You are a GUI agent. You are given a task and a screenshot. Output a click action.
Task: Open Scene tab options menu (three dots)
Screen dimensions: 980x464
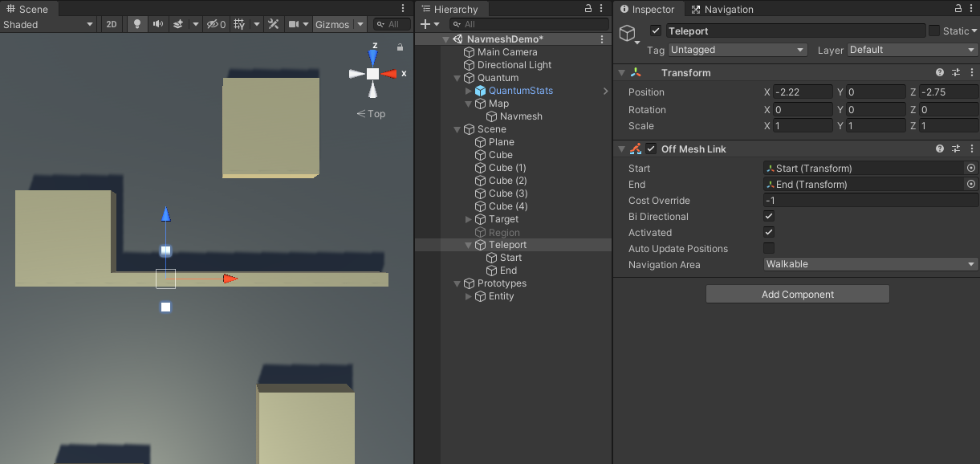(403, 9)
